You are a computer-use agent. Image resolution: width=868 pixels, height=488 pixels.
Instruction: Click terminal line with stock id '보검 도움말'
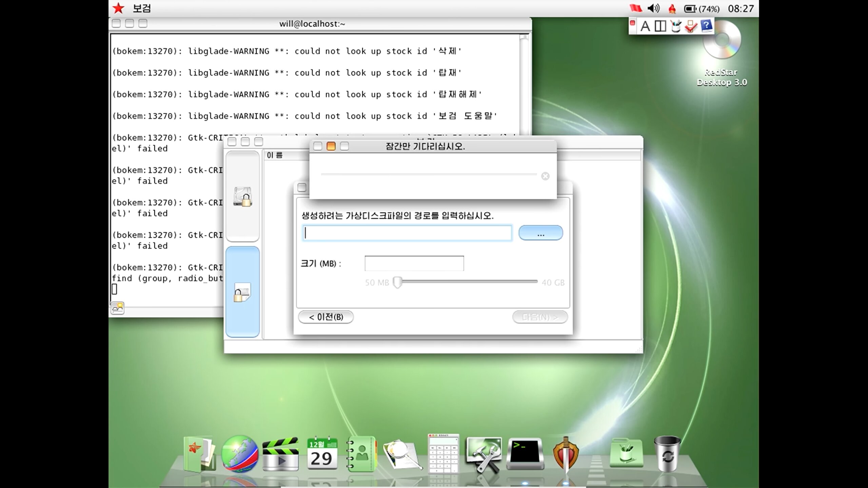[304, 116]
